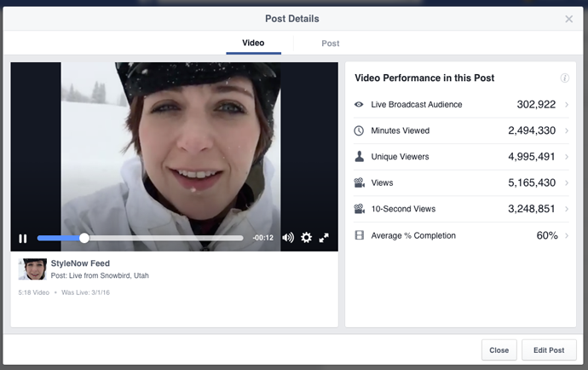The height and width of the screenshot is (370, 588).
Task: Switch to the Video tab
Action: [x=253, y=43]
